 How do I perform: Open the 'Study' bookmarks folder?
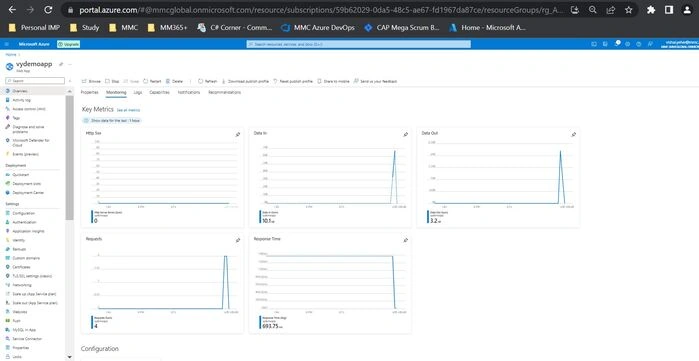click(84, 28)
